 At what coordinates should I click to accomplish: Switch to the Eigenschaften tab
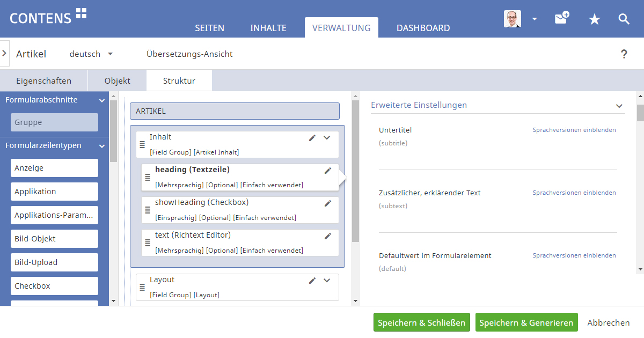click(44, 81)
